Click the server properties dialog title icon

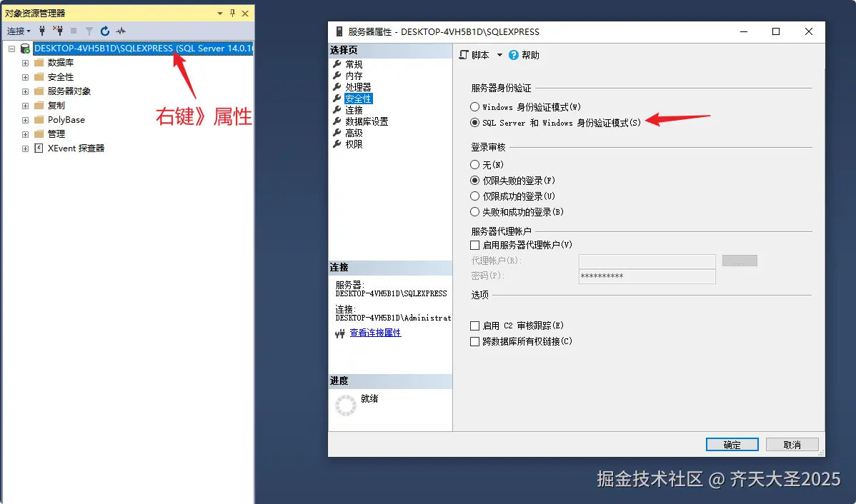pos(339,31)
